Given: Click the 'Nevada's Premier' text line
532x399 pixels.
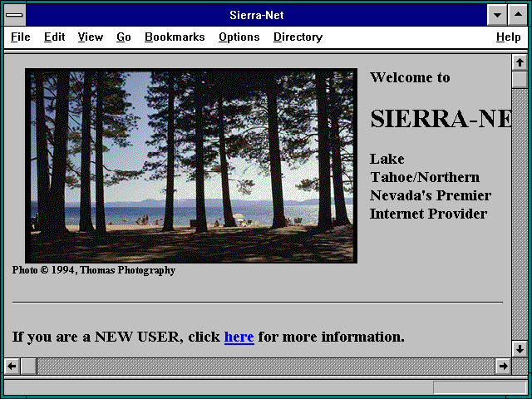Looking at the screenshot, I should [431, 195].
